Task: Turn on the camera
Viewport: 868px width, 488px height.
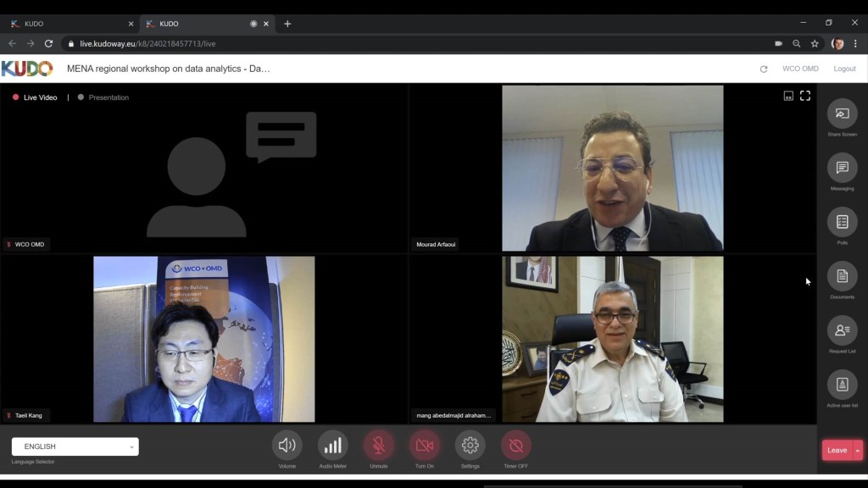Action: pos(424,445)
